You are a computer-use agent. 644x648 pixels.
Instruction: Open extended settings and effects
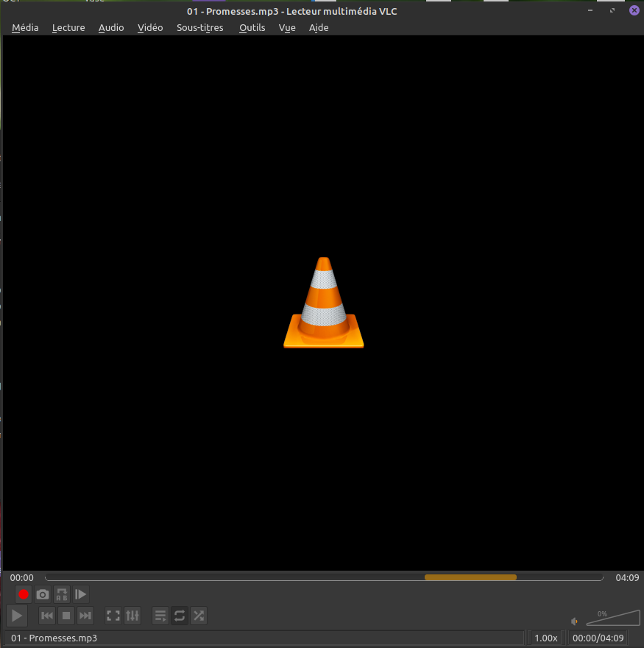click(x=132, y=616)
